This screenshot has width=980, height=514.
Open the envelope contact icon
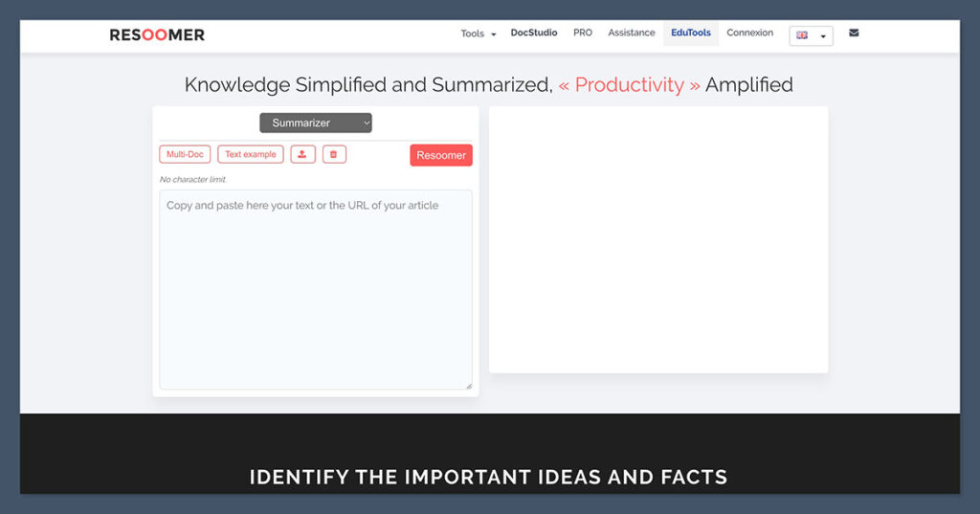click(x=854, y=34)
